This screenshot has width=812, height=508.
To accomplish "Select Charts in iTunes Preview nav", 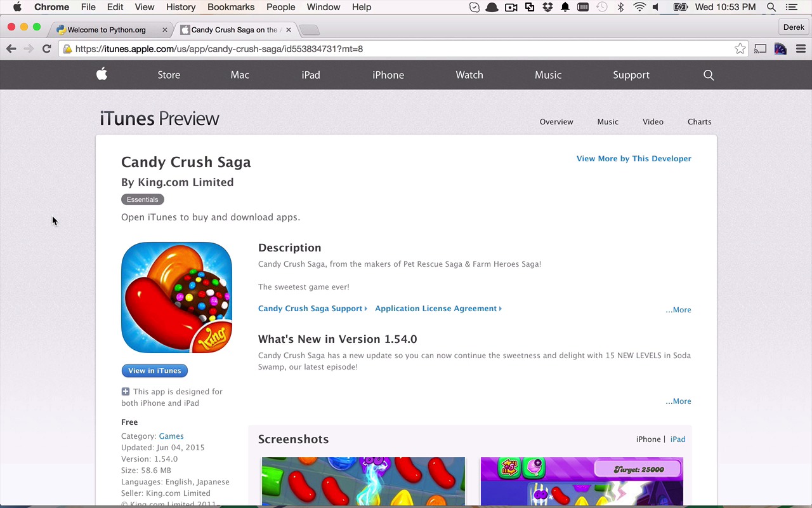I will pos(700,122).
